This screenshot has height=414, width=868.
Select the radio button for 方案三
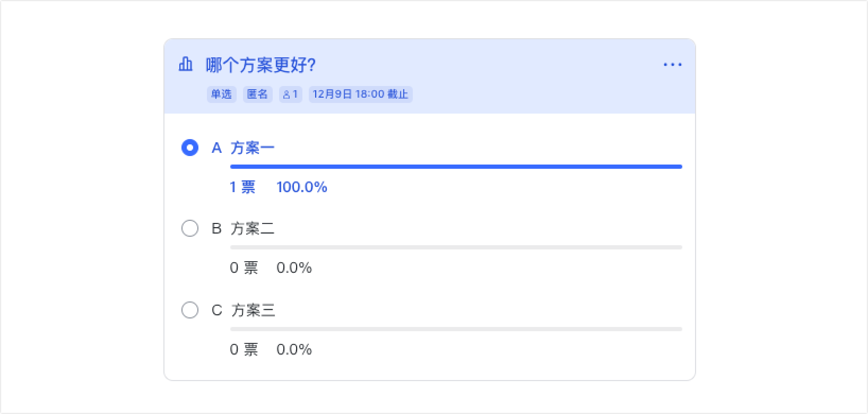click(x=190, y=310)
